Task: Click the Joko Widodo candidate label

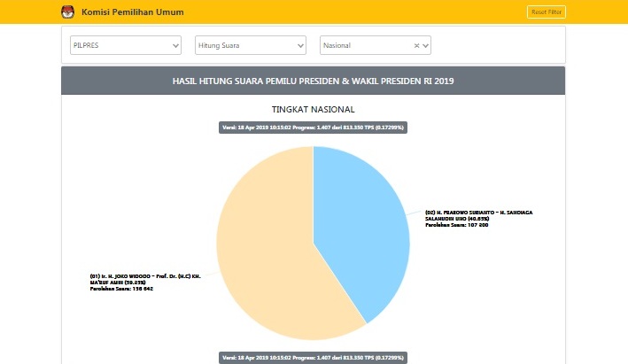Action: (x=145, y=282)
